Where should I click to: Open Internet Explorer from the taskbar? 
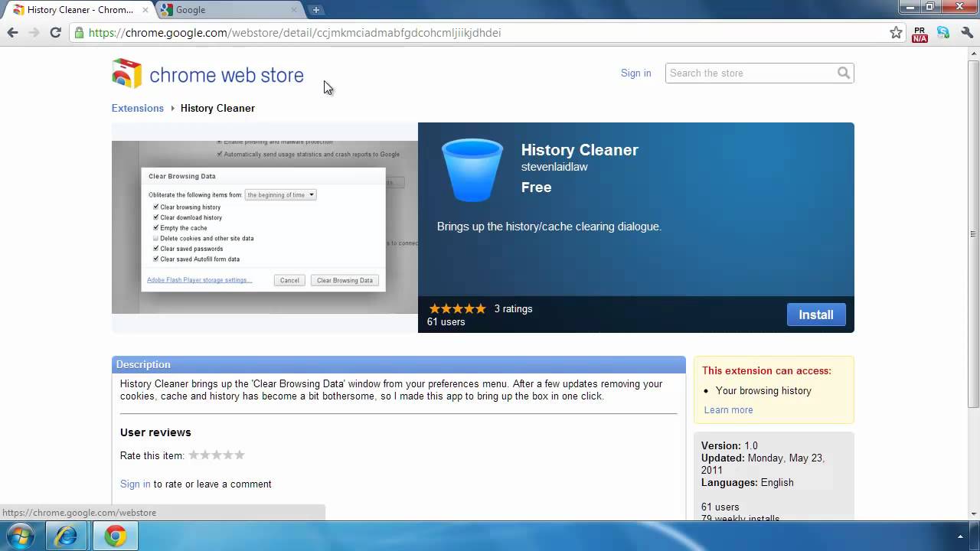pyautogui.click(x=66, y=536)
